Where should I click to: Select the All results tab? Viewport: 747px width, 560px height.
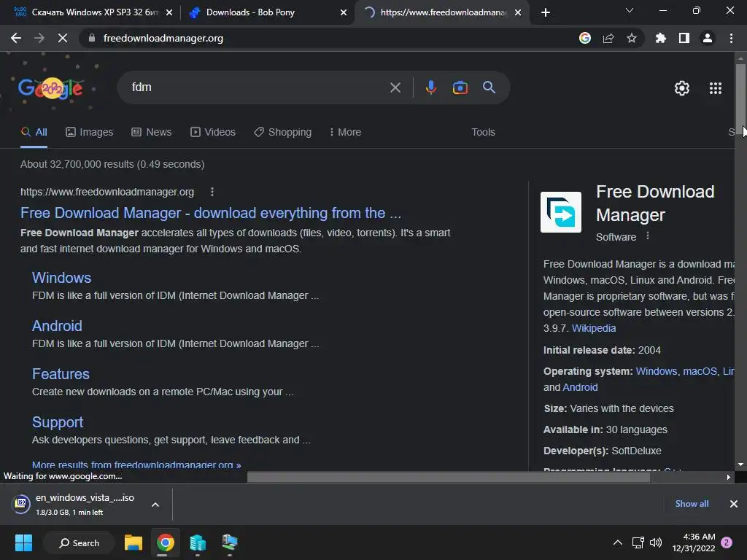click(x=34, y=133)
